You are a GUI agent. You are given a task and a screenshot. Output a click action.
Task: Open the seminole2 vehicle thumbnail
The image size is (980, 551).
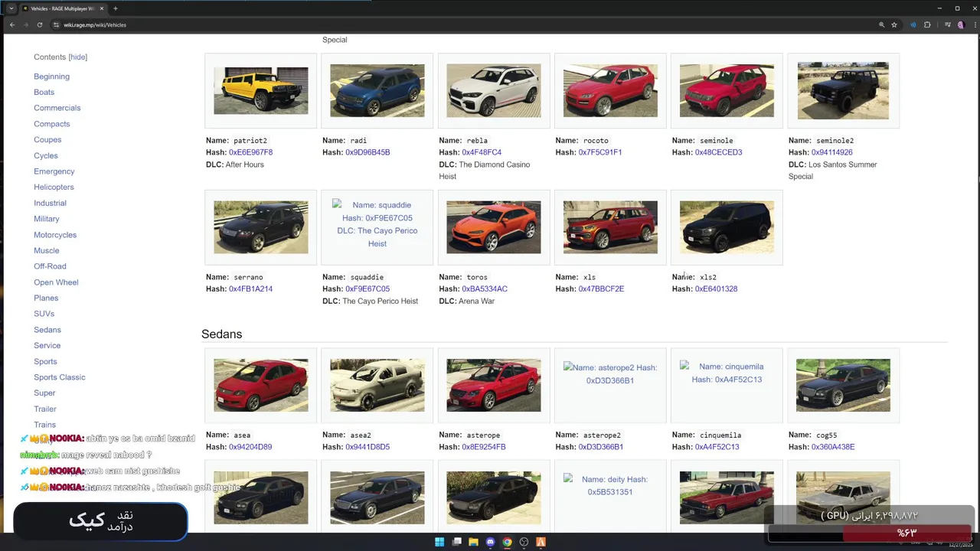843,90
